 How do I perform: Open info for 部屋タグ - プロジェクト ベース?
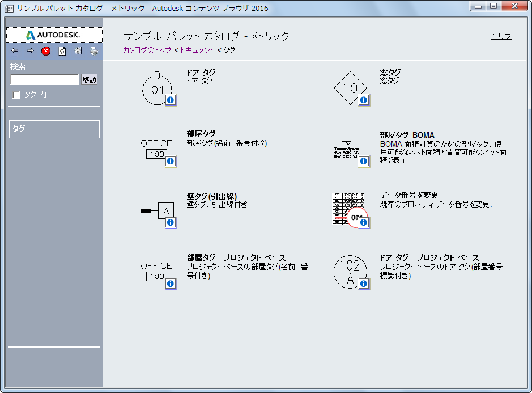171,284
